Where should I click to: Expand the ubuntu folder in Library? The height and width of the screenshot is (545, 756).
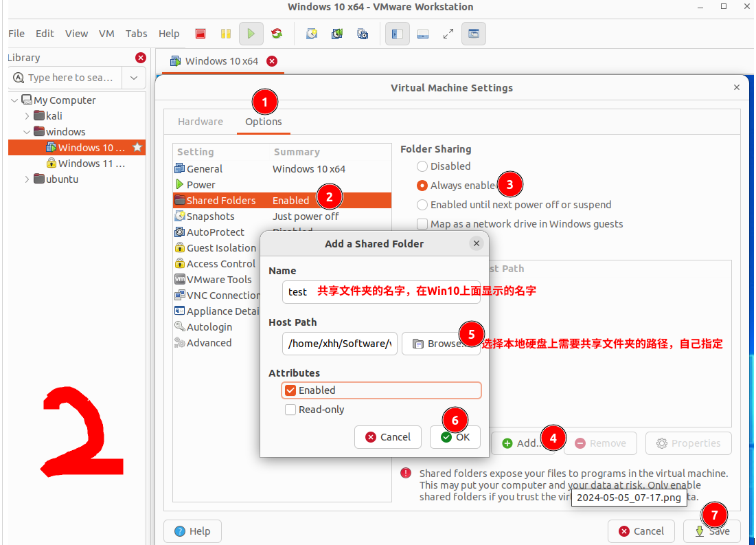tap(27, 179)
